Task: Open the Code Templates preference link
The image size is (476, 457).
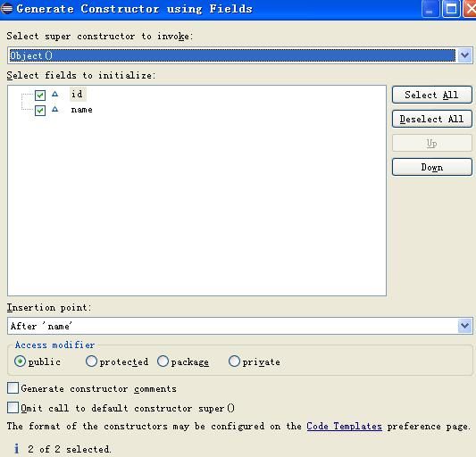Action: 344,426
